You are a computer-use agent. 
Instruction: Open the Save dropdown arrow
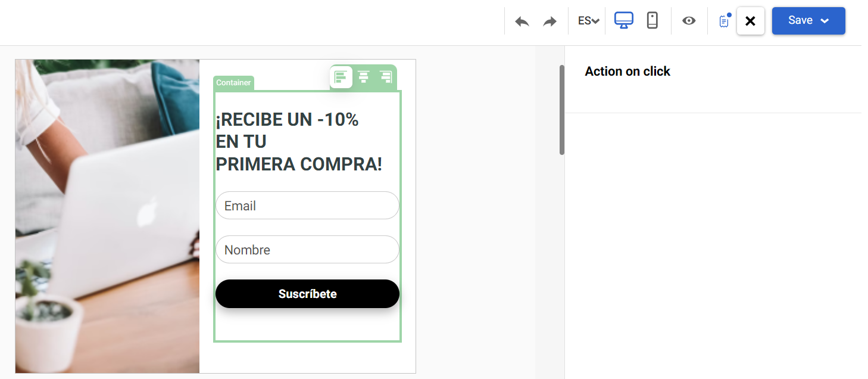[x=825, y=21]
